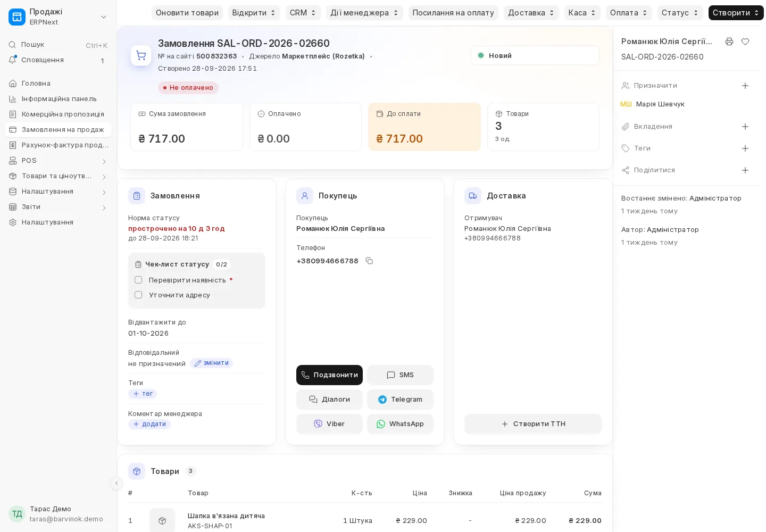766x532 pixels.
Task: Add an attachment with the Вкладення plus icon
Action: pyautogui.click(x=745, y=127)
